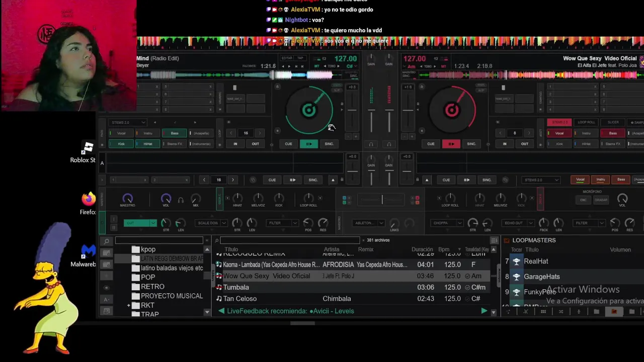Screen dimensions: 644x362
Task: Click the left deck EDITAR button
Action: pyautogui.click(x=287, y=58)
